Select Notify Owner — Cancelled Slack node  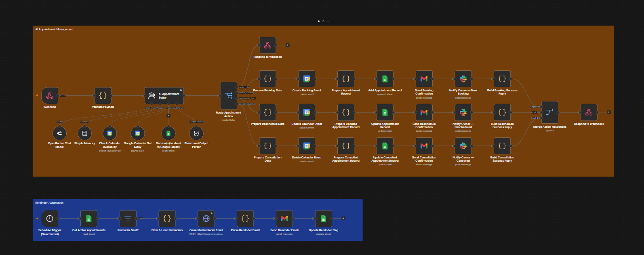pos(463,146)
